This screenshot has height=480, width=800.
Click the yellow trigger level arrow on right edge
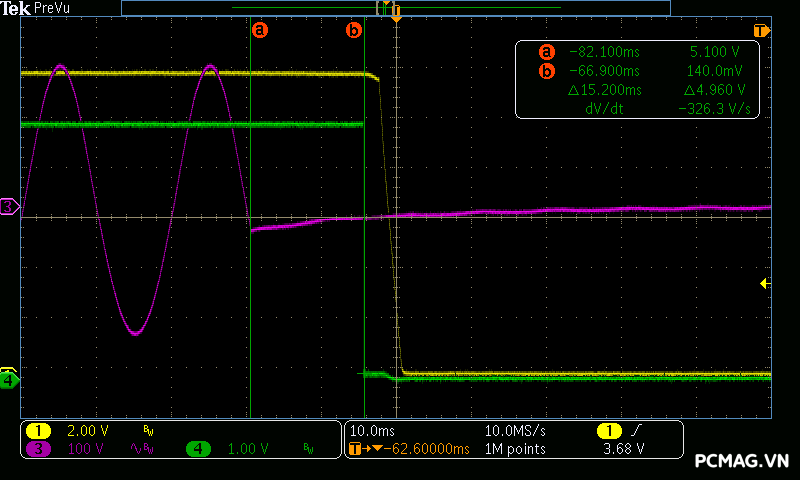tap(765, 284)
